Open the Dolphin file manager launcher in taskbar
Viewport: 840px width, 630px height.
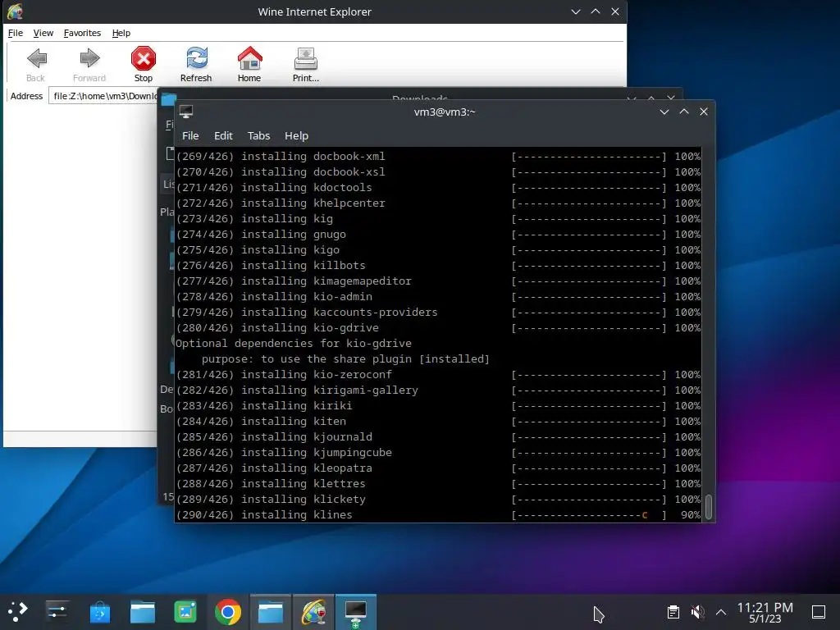(x=143, y=612)
